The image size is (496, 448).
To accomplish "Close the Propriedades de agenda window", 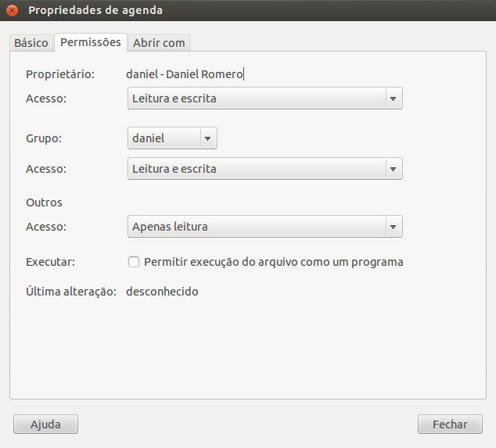I will [12, 11].
